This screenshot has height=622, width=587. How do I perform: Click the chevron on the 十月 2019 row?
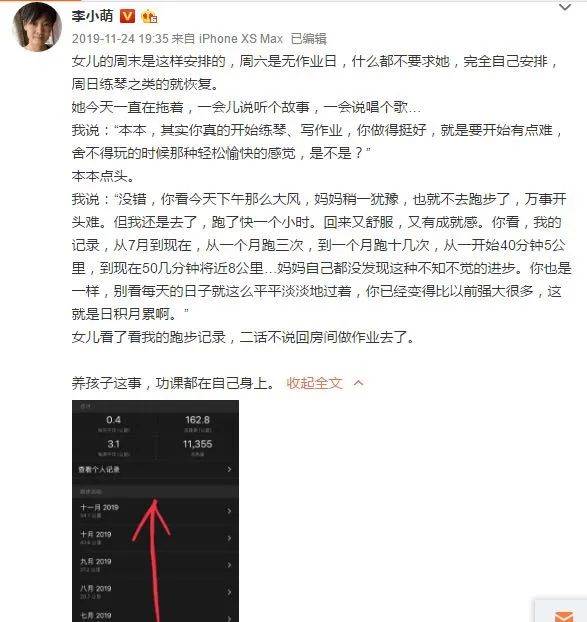pyautogui.click(x=229, y=538)
